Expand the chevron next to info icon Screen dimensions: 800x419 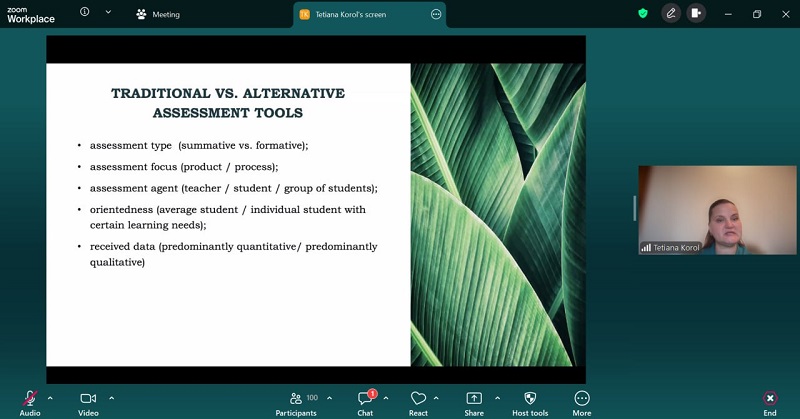(x=108, y=13)
